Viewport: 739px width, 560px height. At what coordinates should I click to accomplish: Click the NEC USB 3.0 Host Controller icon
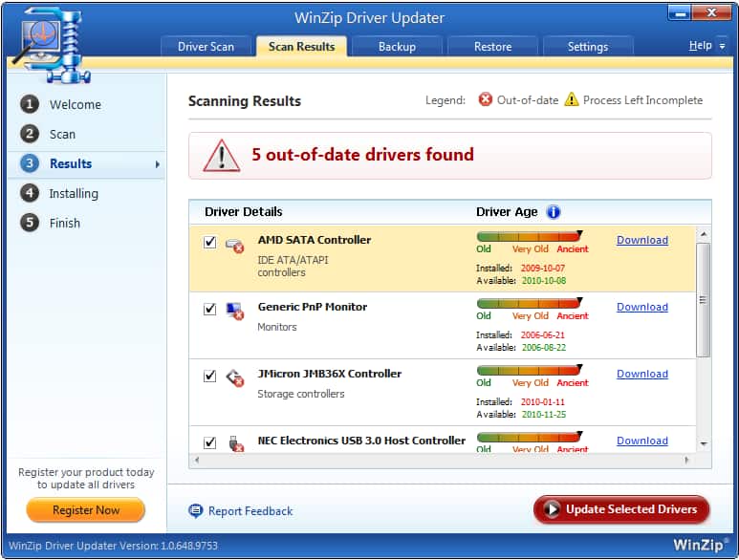coord(235,443)
